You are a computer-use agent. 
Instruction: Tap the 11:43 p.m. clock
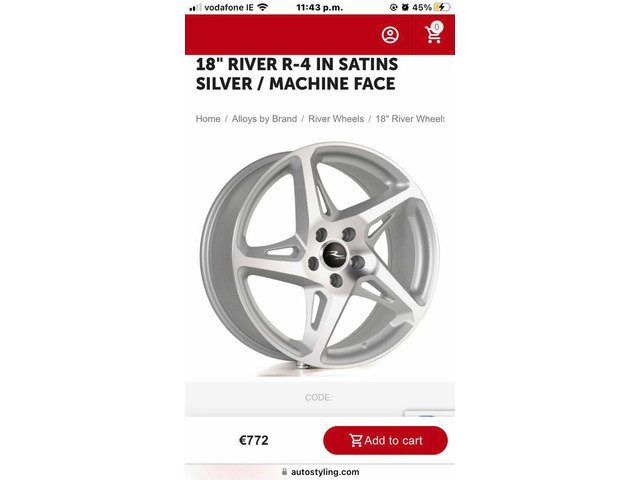click(320, 7)
